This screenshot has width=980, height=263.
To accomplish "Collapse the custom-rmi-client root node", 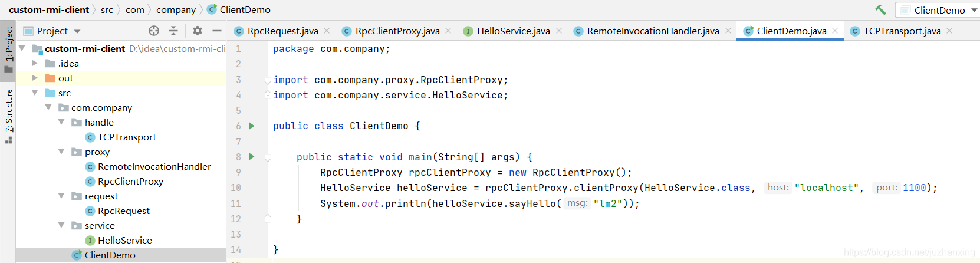I will click(22, 48).
